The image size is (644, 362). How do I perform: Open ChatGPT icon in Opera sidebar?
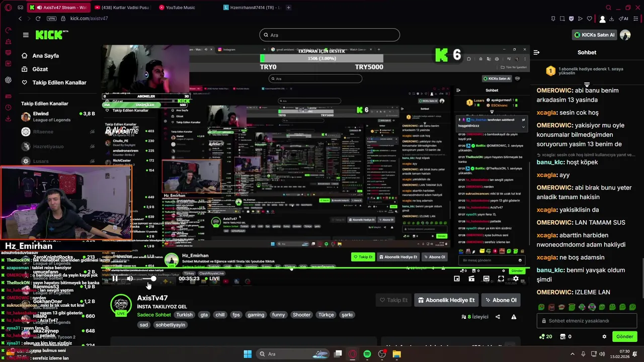(8, 80)
